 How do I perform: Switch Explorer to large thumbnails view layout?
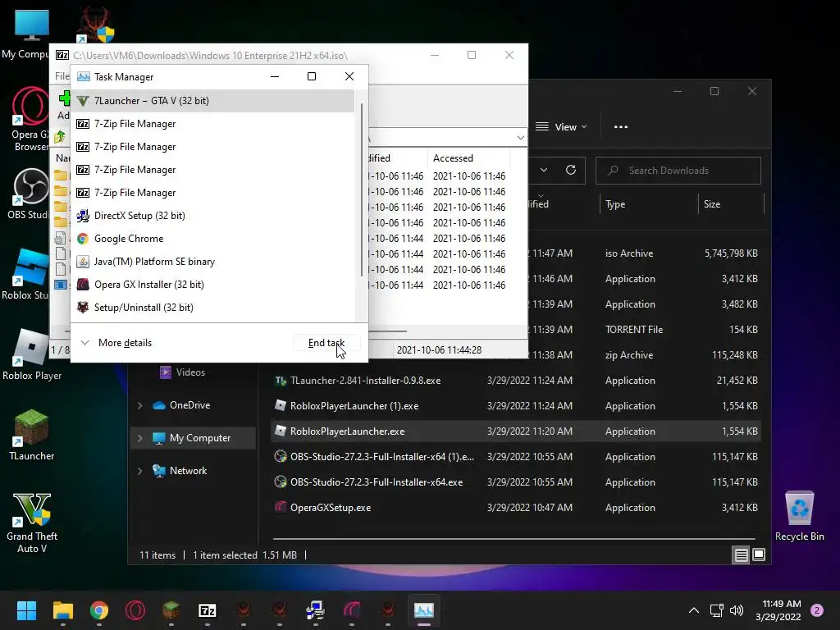pyautogui.click(x=759, y=555)
